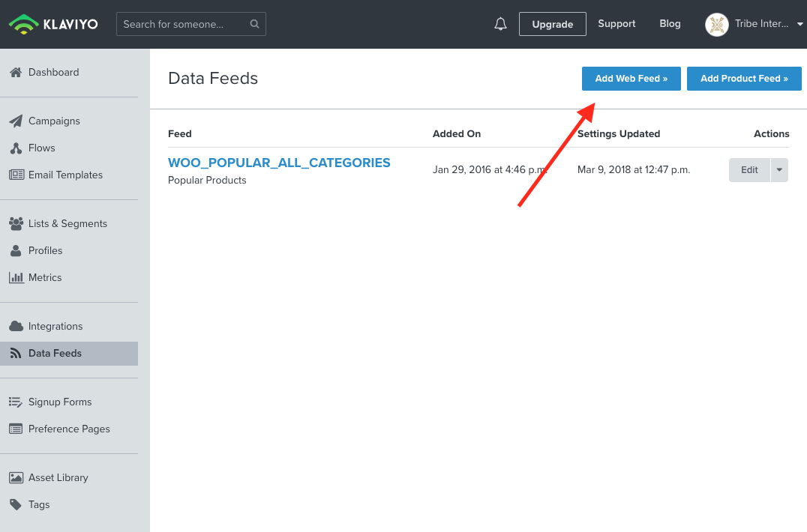Click the Dashboard home icon
The width and height of the screenshot is (807, 532).
tap(16, 73)
